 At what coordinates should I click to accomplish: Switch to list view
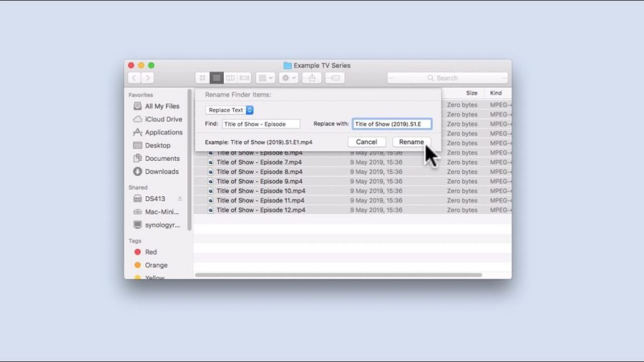pyautogui.click(x=216, y=77)
